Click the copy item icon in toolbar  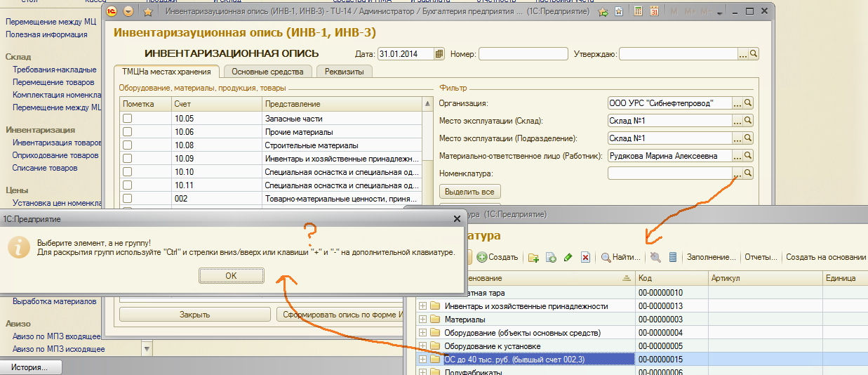tap(551, 258)
